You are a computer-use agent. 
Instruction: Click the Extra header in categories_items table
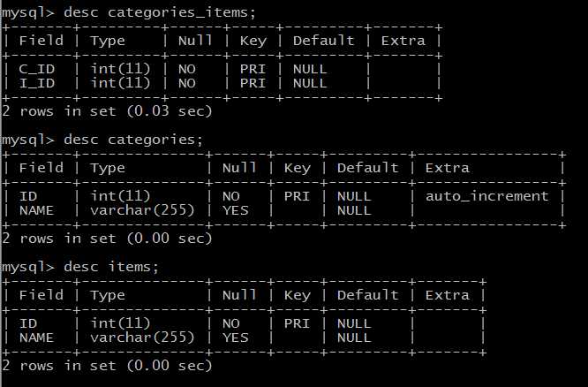point(403,41)
